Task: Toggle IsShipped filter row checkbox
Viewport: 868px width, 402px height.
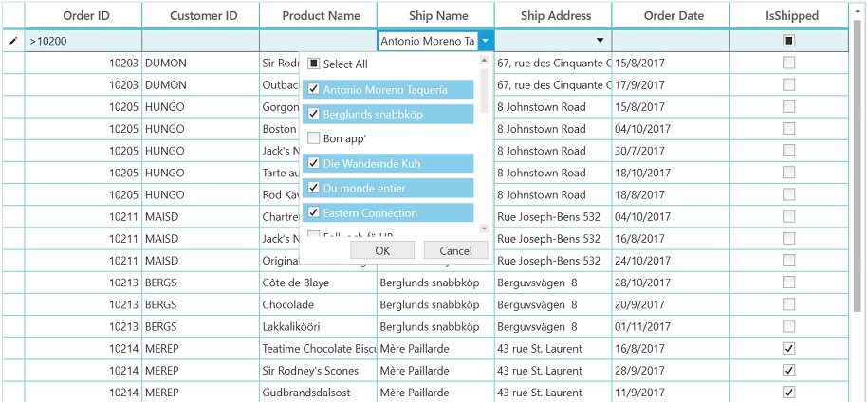Action: 788,41
